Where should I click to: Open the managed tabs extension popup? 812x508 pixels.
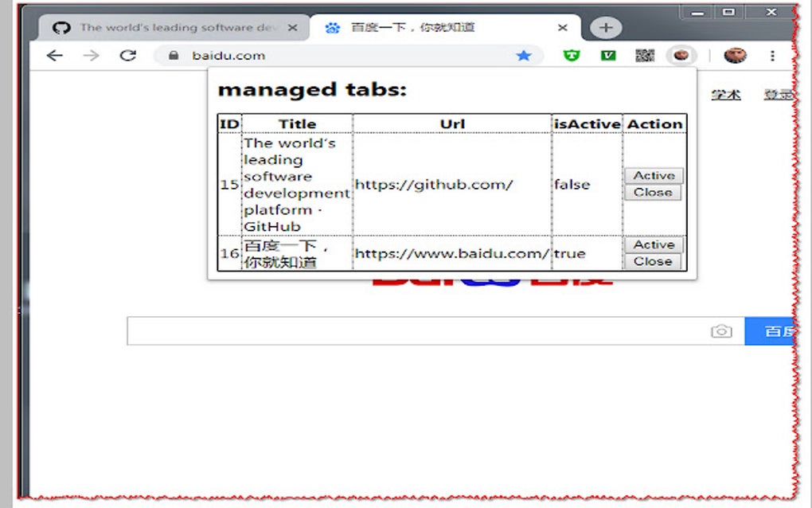pos(681,56)
